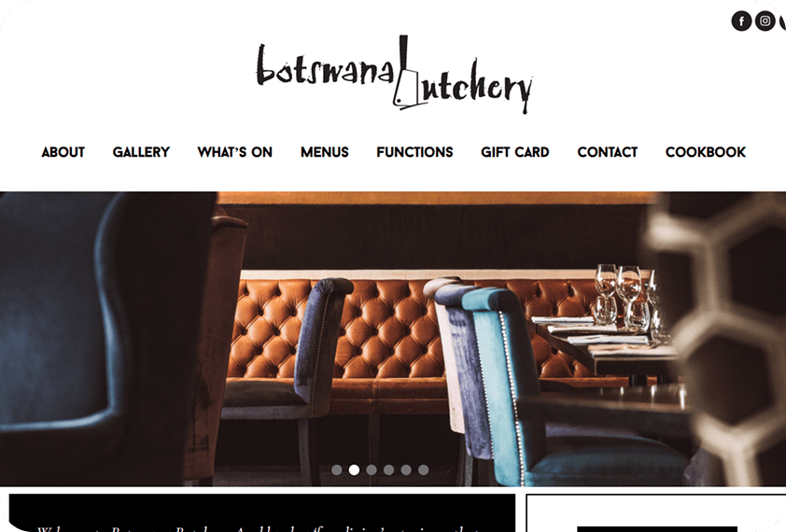
Task: Open the ABOUT menu item
Action: tap(63, 152)
